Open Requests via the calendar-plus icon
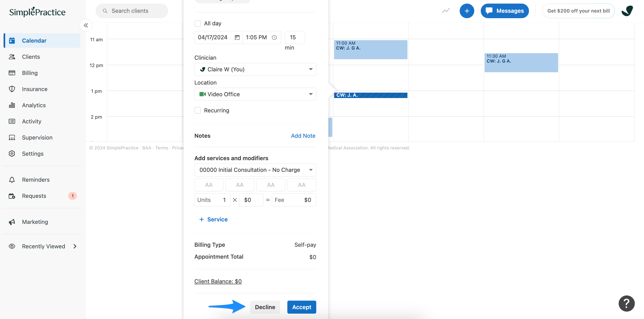This screenshot has height=319, width=644. tap(12, 196)
